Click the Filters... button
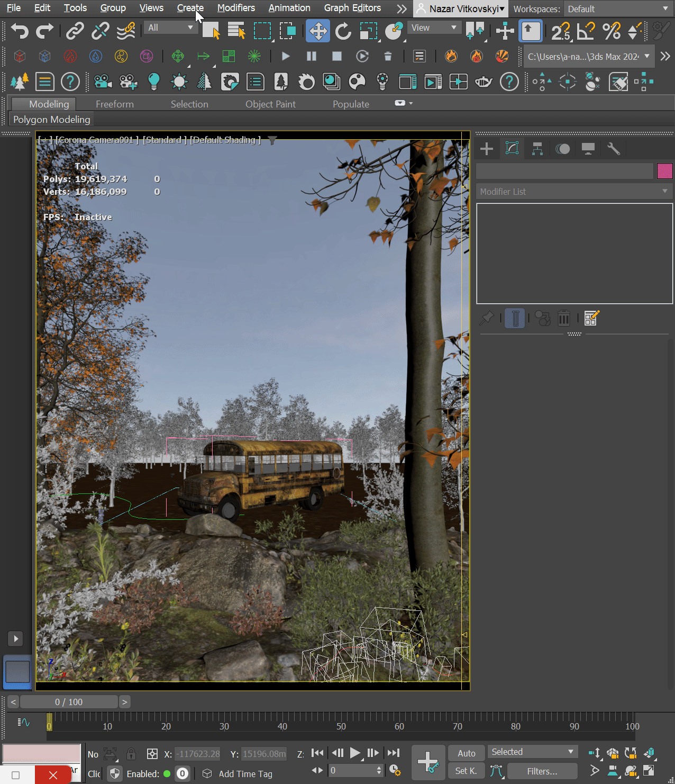The image size is (675, 784). [x=542, y=771]
